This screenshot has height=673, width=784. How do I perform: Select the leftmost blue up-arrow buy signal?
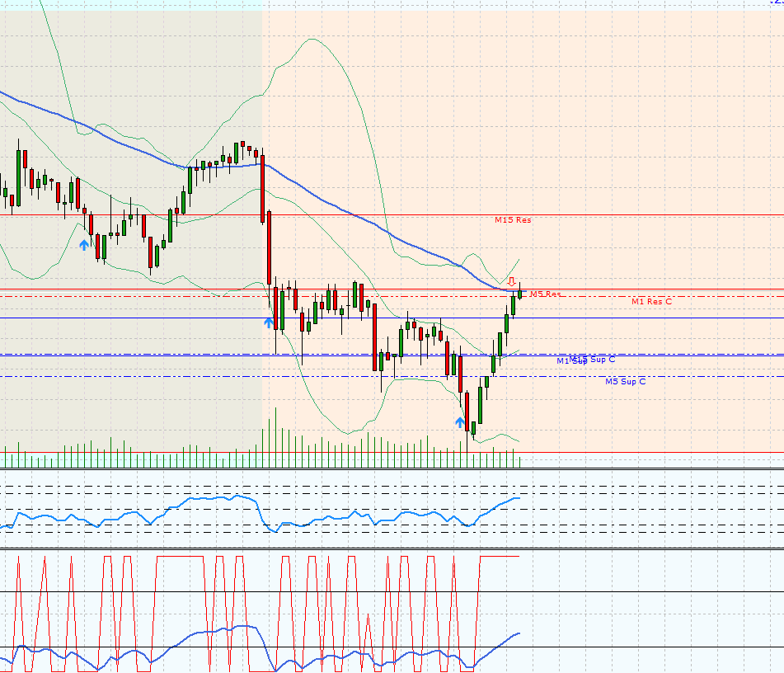click(x=84, y=244)
